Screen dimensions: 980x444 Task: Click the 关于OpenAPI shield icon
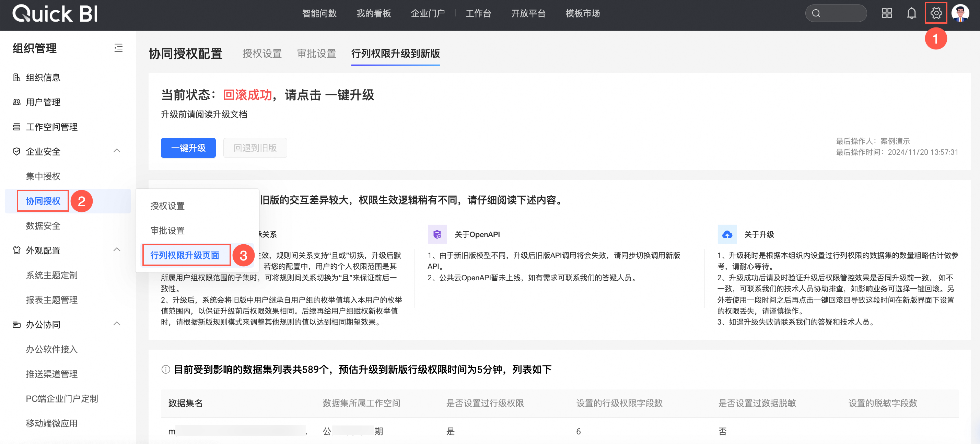(x=437, y=234)
